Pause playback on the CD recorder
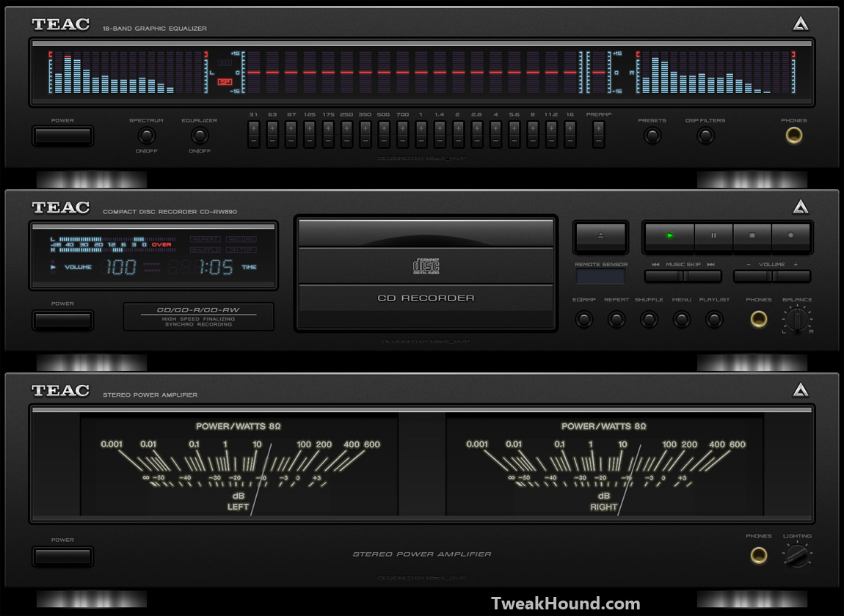844x616 pixels. point(714,235)
